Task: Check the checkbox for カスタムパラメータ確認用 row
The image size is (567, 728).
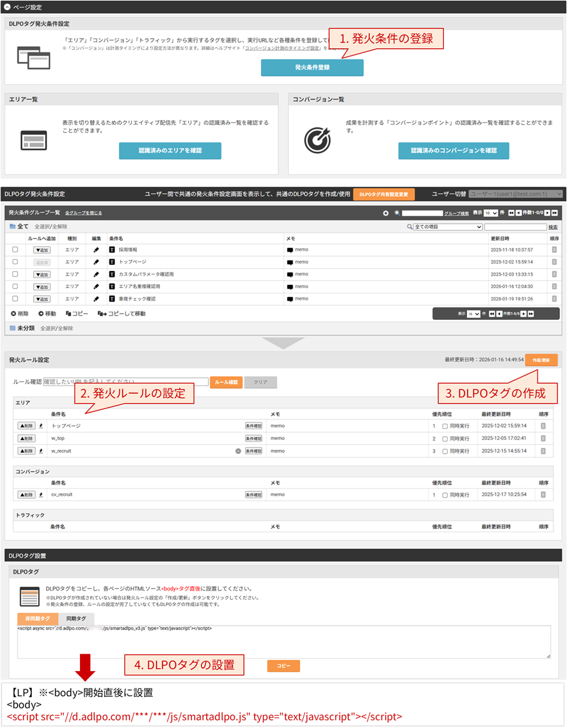Action: tap(15, 274)
